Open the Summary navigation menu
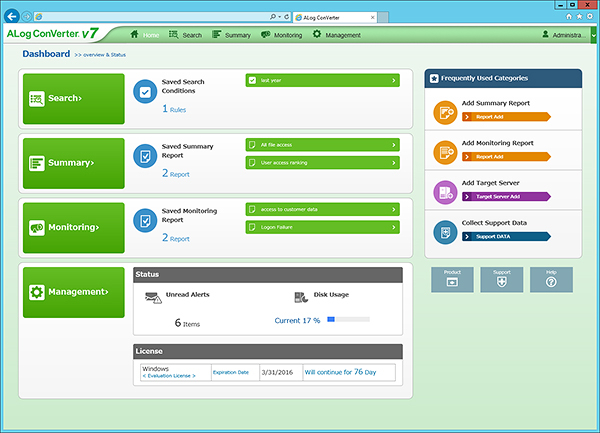 [x=232, y=35]
